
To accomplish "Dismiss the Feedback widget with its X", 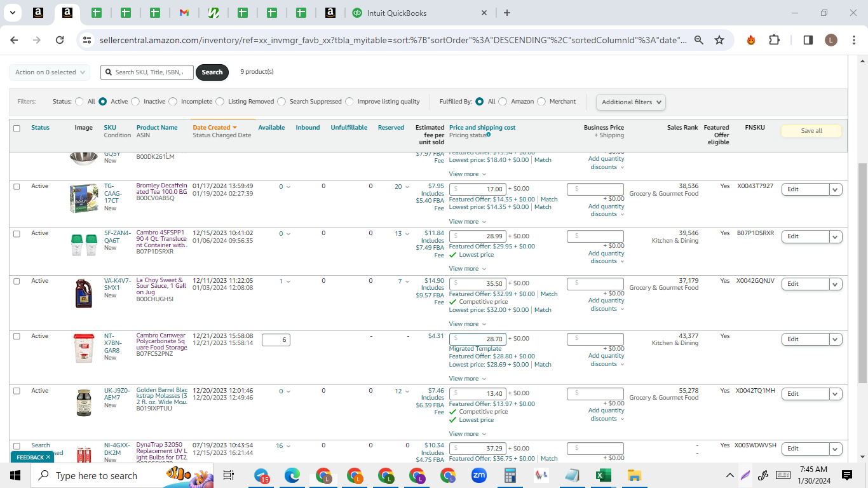I will click(x=49, y=457).
